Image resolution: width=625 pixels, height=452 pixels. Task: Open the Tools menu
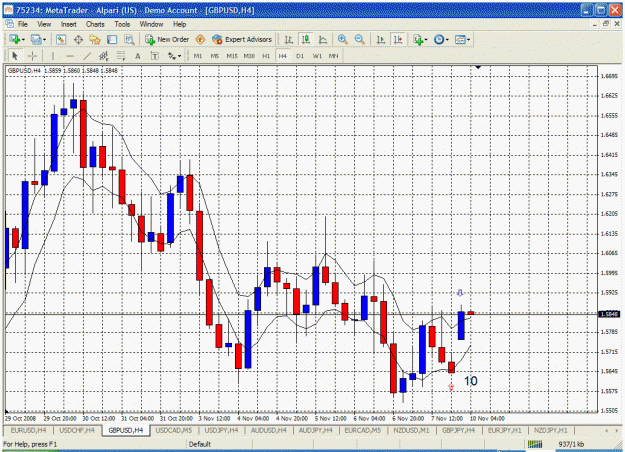[x=122, y=24]
